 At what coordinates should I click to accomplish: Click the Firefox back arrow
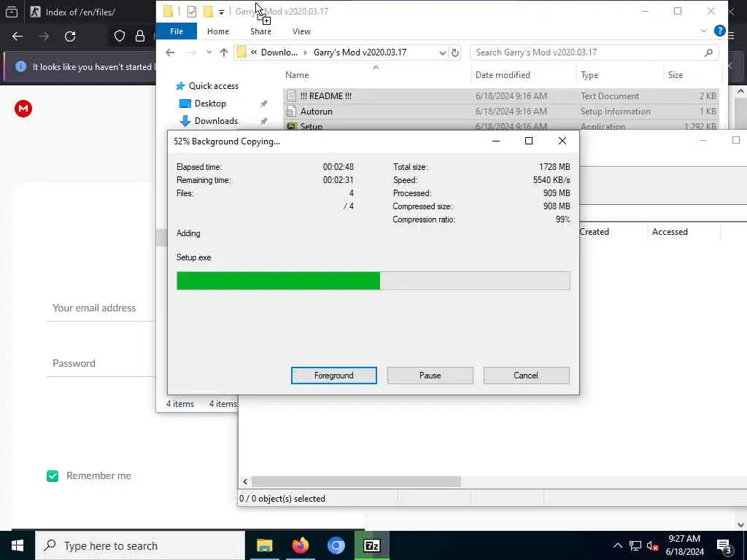tap(18, 36)
